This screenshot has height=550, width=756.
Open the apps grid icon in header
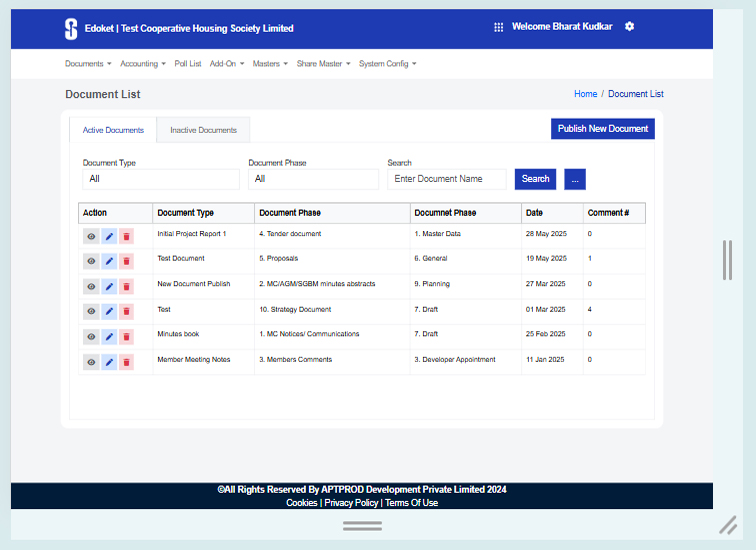[498, 27]
